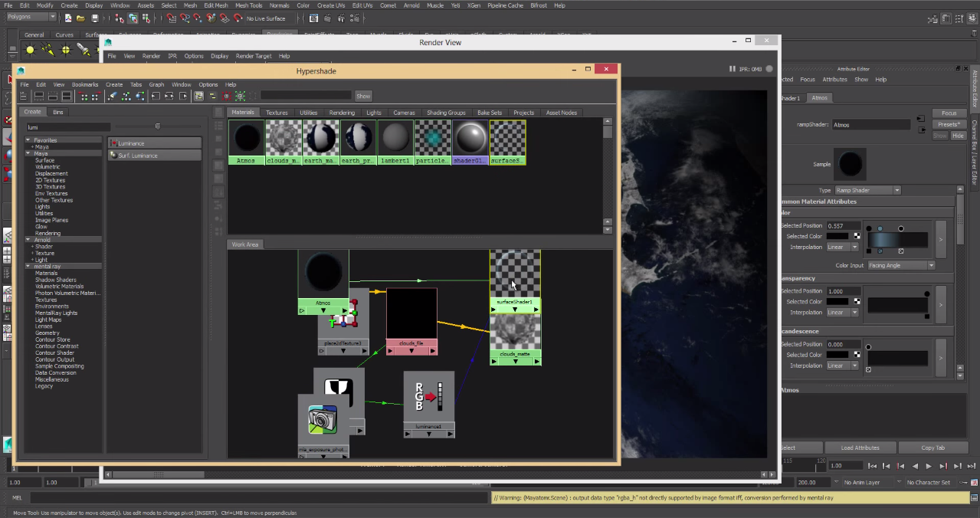Click the color ramp gradient bar
980x518 pixels.
[x=898, y=240]
